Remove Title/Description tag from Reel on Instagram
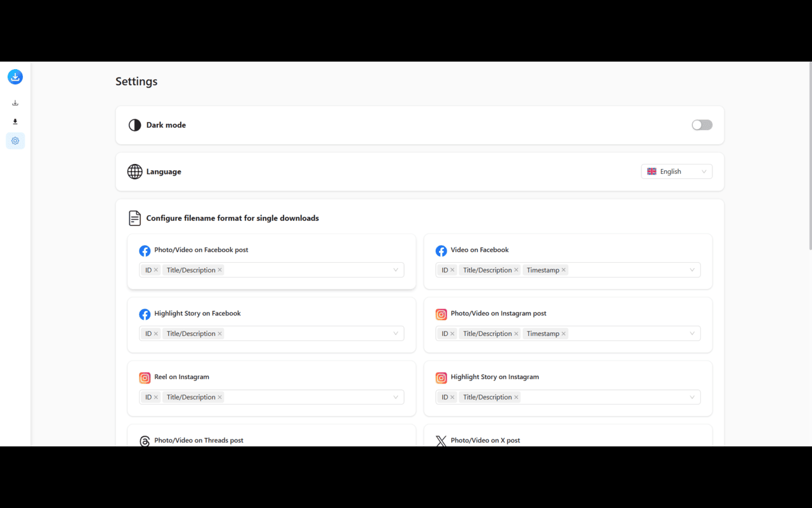Image resolution: width=812 pixels, height=508 pixels. pyautogui.click(x=220, y=397)
